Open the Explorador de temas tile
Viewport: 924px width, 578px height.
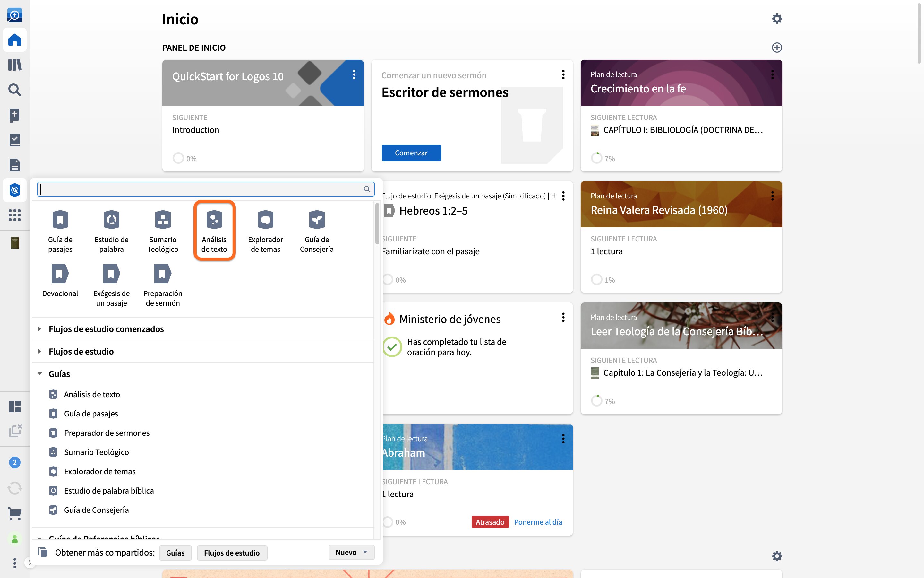tap(265, 231)
